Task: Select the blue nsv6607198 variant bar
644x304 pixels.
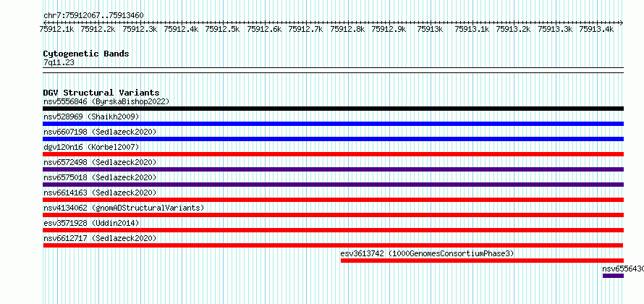Action: click(x=334, y=139)
